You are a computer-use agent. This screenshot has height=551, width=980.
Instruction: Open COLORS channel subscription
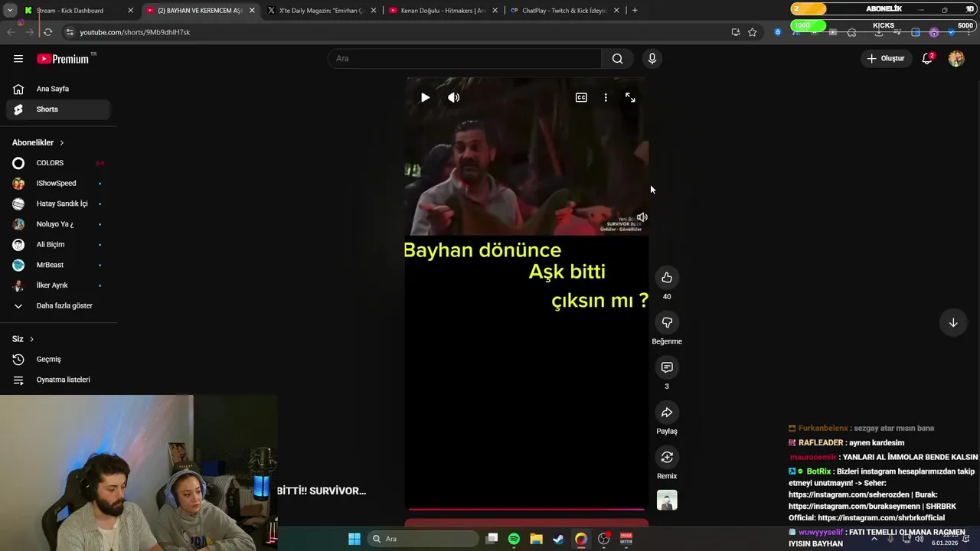click(58, 163)
